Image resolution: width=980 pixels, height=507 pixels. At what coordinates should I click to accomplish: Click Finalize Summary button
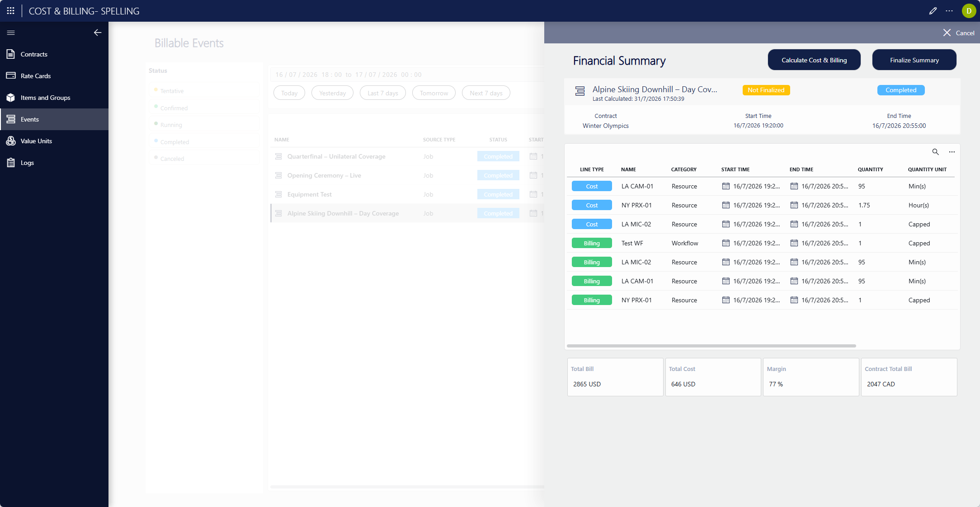point(914,60)
